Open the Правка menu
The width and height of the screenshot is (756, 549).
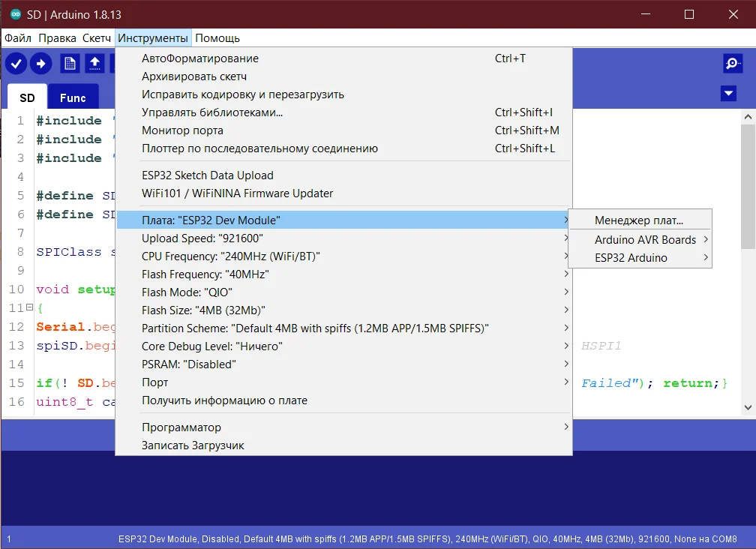tap(57, 38)
